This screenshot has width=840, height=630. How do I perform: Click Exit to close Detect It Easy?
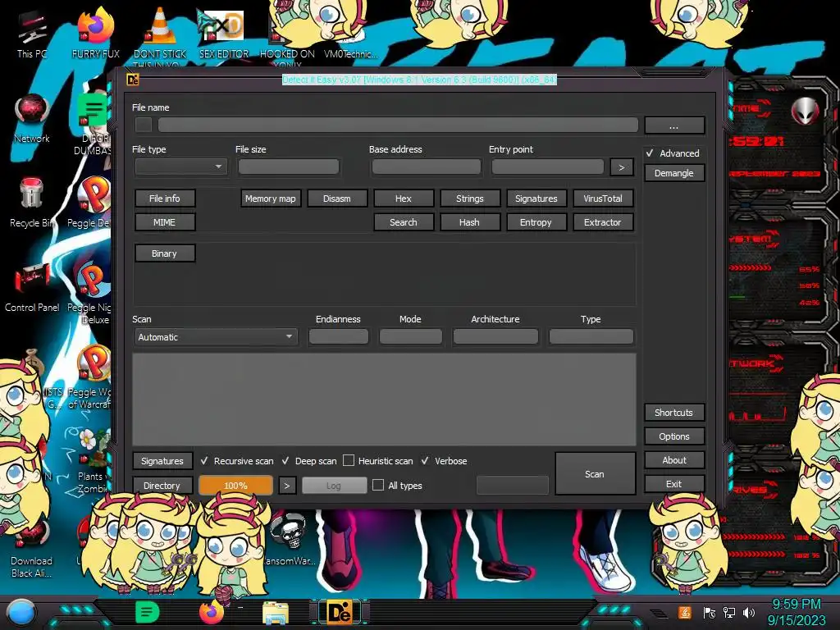674,484
